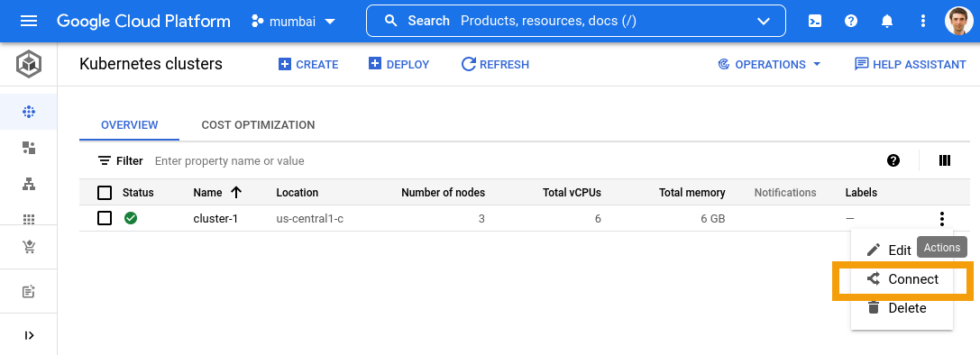
Task: Sort by Name using the arrow
Action: pyautogui.click(x=236, y=193)
